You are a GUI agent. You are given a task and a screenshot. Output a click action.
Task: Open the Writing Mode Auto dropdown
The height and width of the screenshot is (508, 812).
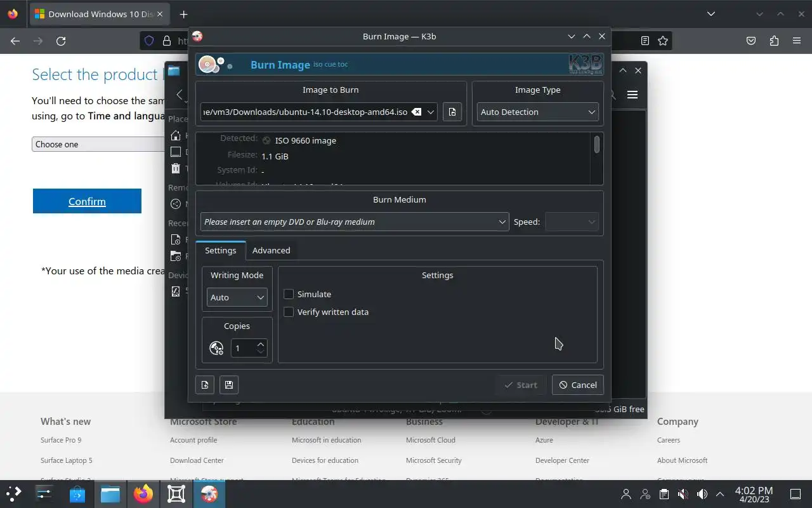pos(237,297)
